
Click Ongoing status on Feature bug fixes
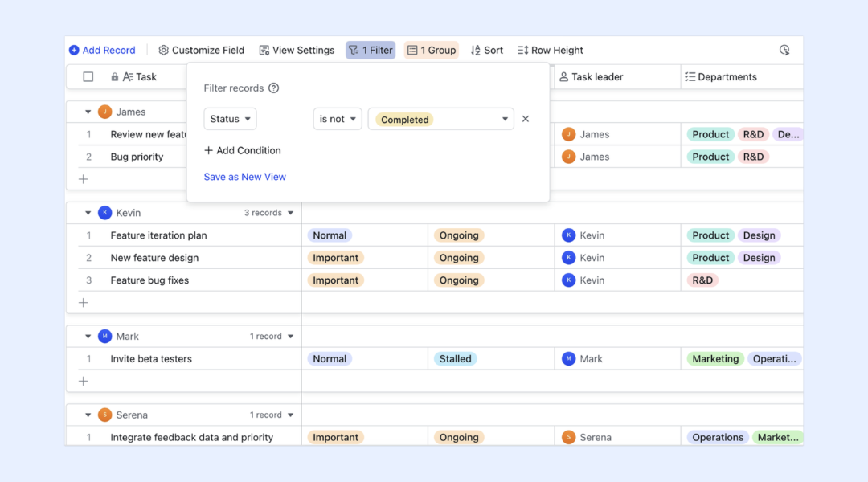[459, 280]
